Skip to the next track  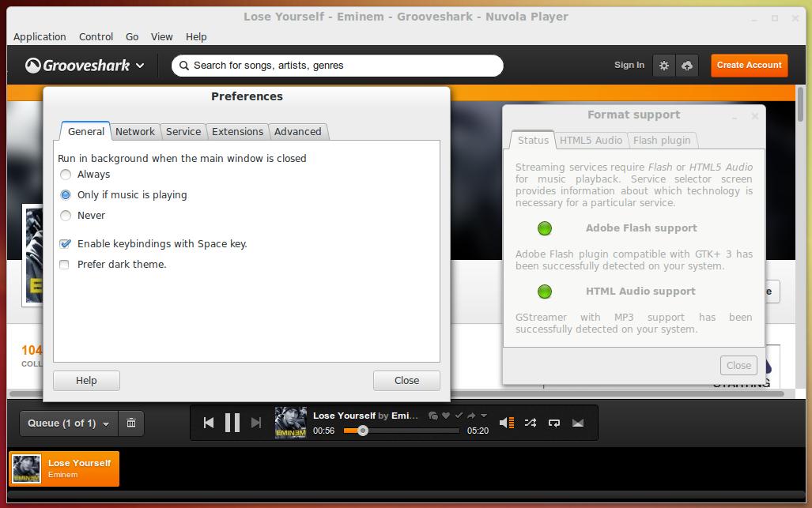click(x=255, y=423)
